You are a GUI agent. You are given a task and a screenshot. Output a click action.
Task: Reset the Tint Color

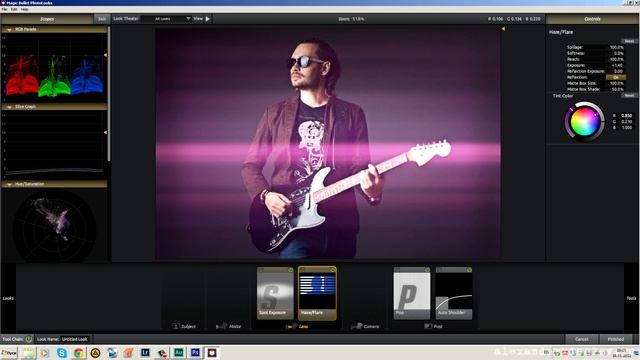(x=629, y=96)
